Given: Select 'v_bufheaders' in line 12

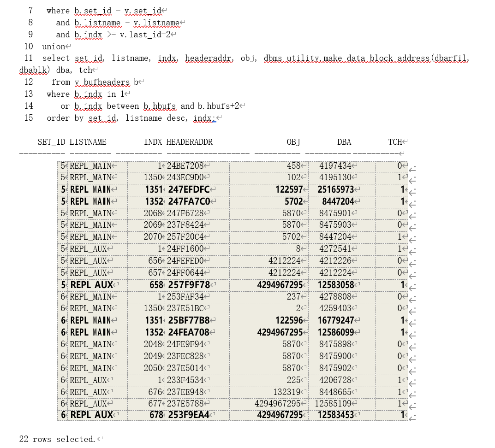Looking at the screenshot, I should [x=102, y=83].
